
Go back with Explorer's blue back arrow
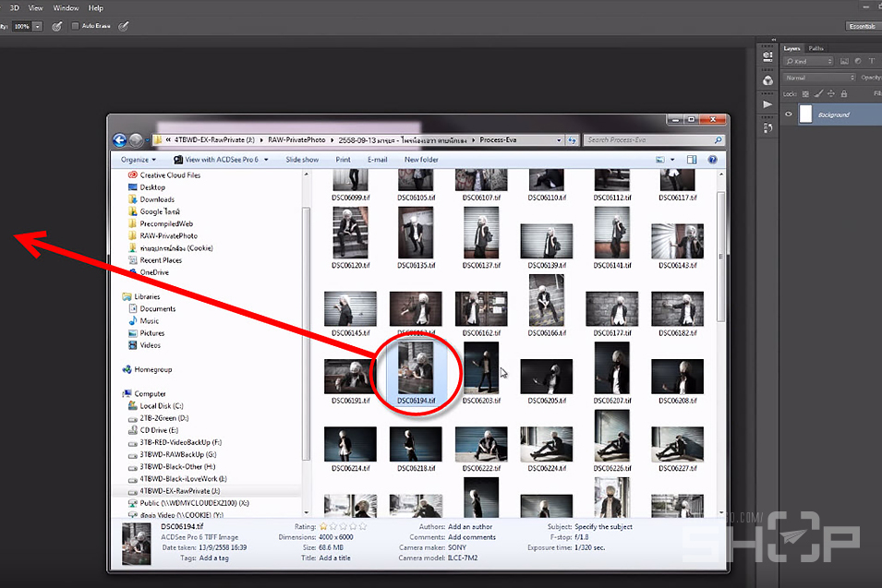pyautogui.click(x=119, y=140)
